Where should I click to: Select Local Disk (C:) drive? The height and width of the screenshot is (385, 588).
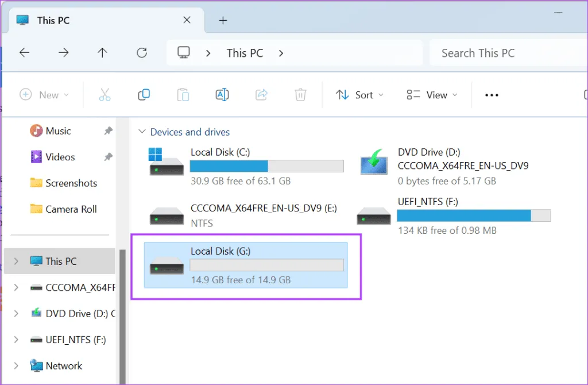246,166
